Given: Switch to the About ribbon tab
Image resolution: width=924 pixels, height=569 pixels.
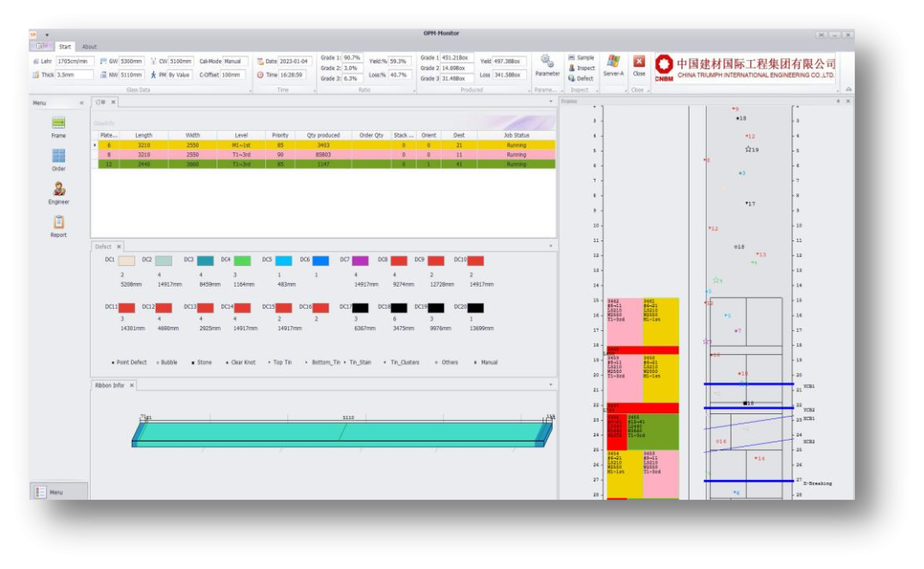Looking at the screenshot, I should 89,47.
